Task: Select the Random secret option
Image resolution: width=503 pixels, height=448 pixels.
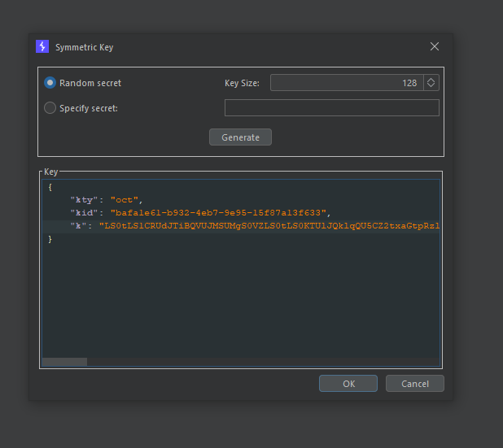Action: 50,83
